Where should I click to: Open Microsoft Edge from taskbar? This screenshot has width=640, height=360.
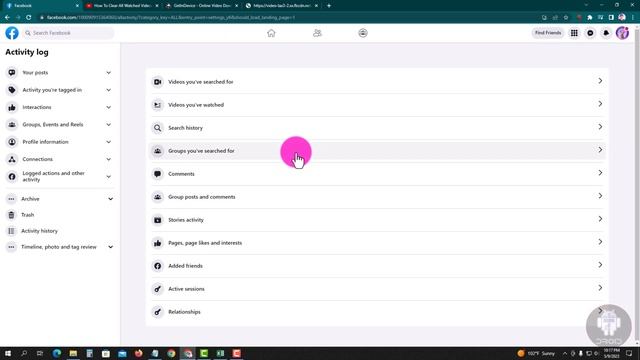point(57,353)
